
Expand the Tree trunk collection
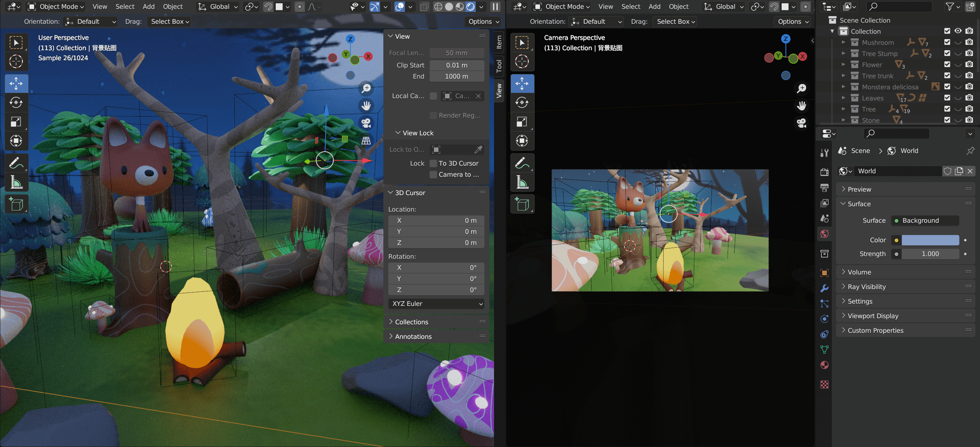click(x=843, y=76)
